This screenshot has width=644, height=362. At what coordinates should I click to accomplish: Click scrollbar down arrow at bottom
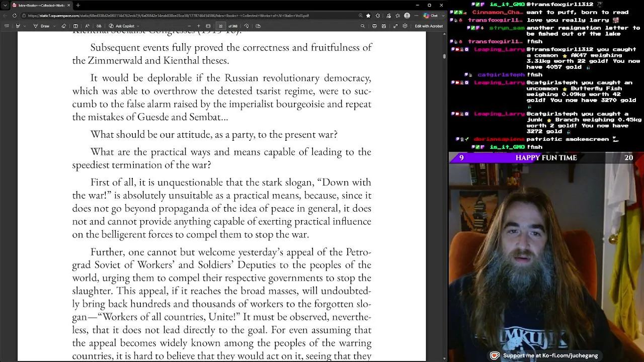tap(444, 358)
